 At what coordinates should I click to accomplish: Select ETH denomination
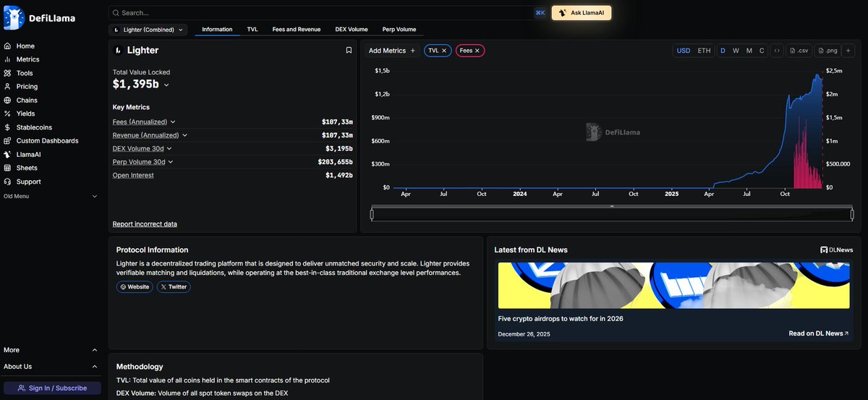point(704,51)
